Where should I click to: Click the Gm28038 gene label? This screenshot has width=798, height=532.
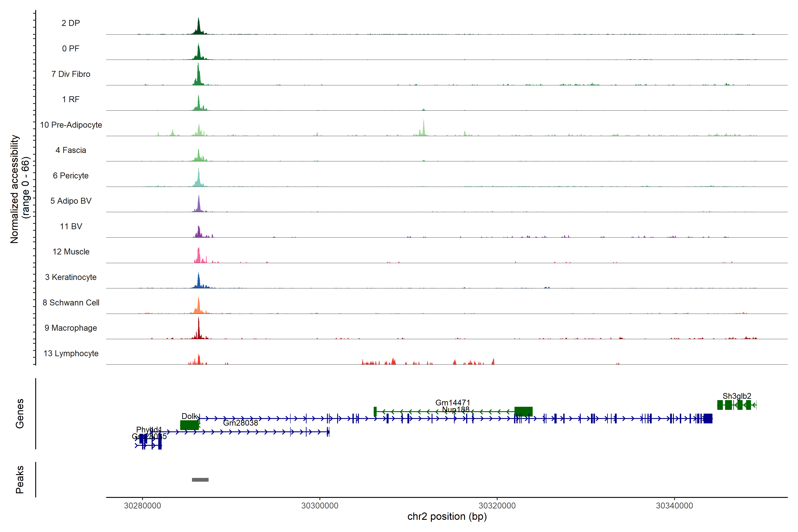tap(241, 423)
